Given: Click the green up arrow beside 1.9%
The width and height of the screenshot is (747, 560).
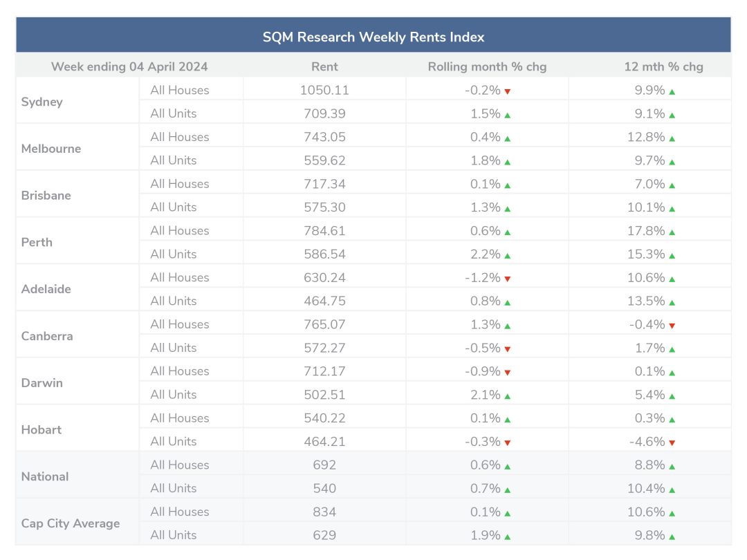Looking at the screenshot, I should 508,537.
